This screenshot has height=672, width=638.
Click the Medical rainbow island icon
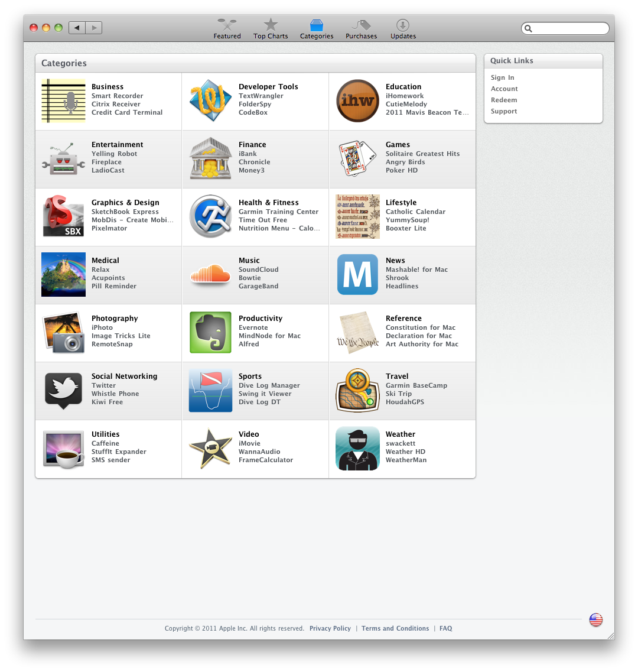63,275
